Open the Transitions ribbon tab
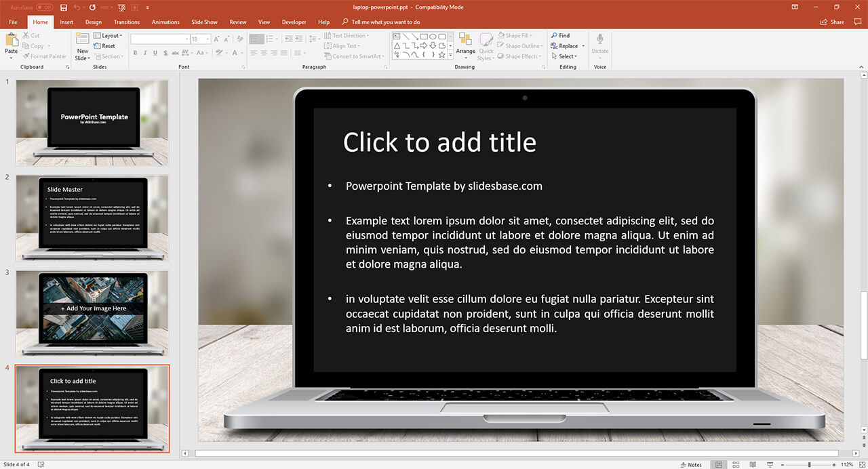This screenshot has width=868, height=469. [x=127, y=22]
